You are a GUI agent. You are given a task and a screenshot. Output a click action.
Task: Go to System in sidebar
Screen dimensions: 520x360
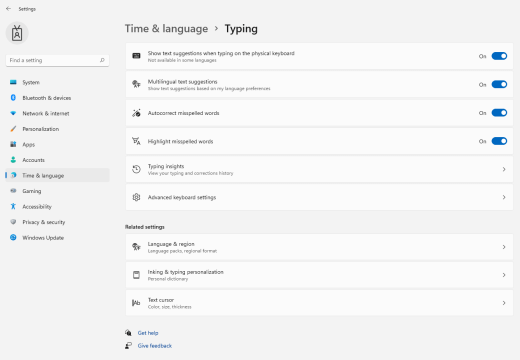click(x=57, y=82)
